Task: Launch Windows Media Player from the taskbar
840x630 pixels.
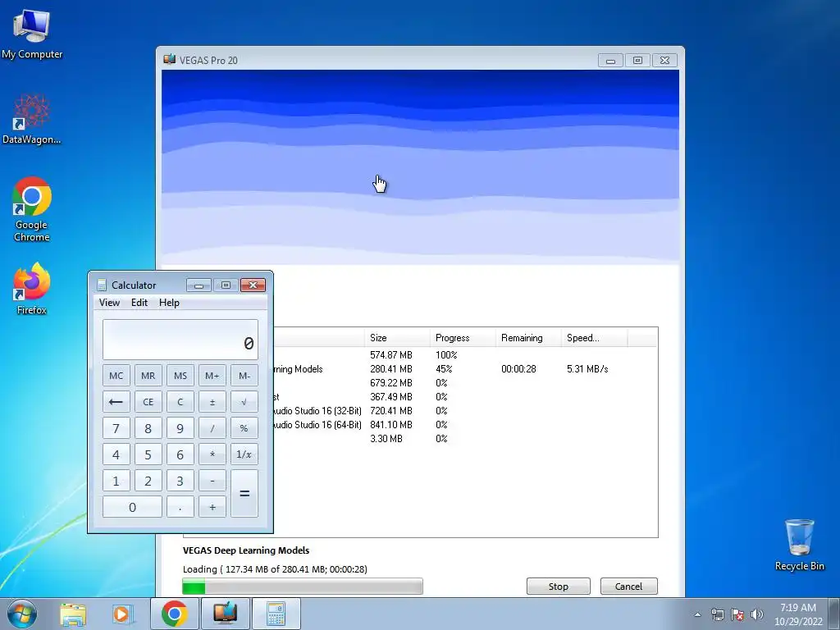Action: click(x=121, y=614)
